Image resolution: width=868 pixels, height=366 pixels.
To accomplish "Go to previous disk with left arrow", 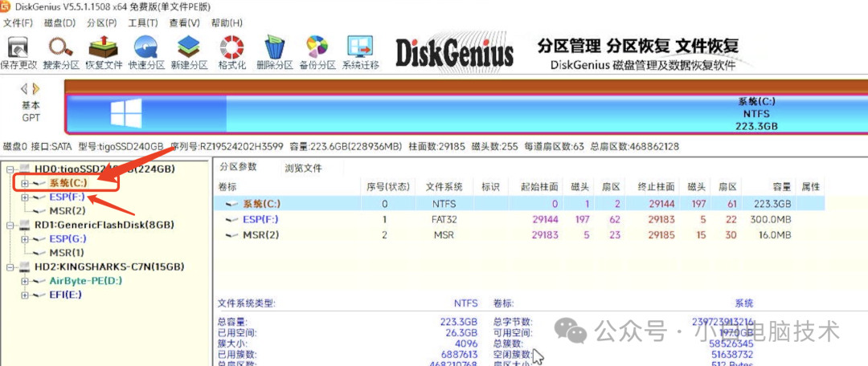I will click(24, 88).
